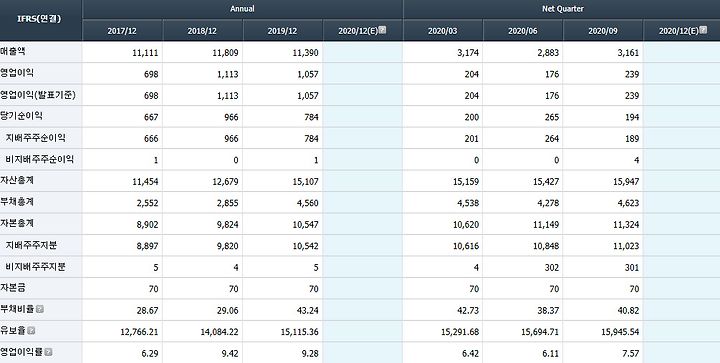Open the help icon next to 유보율

tap(31, 330)
